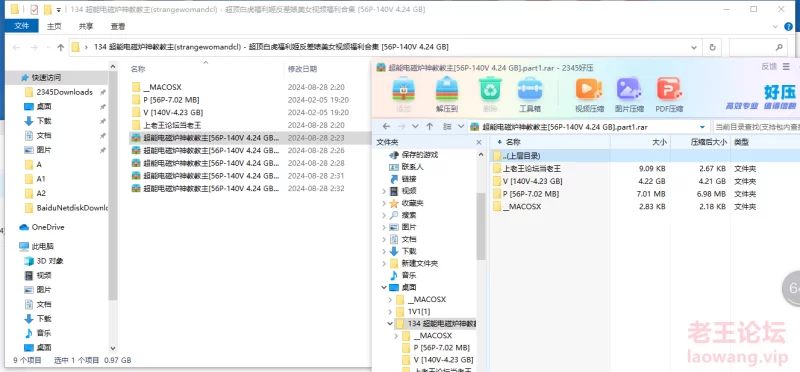Expand 搜索 node in 好压 tree
The image size is (800, 372).
(384, 215)
